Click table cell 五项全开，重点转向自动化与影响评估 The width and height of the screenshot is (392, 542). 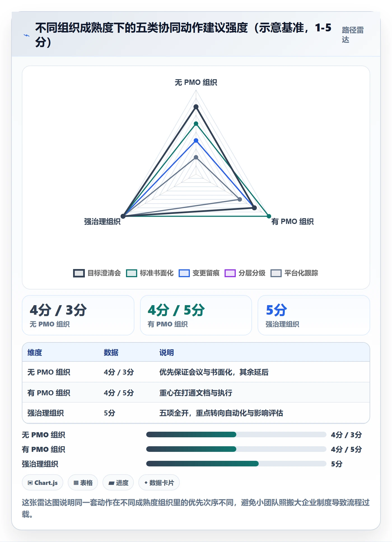221,413
